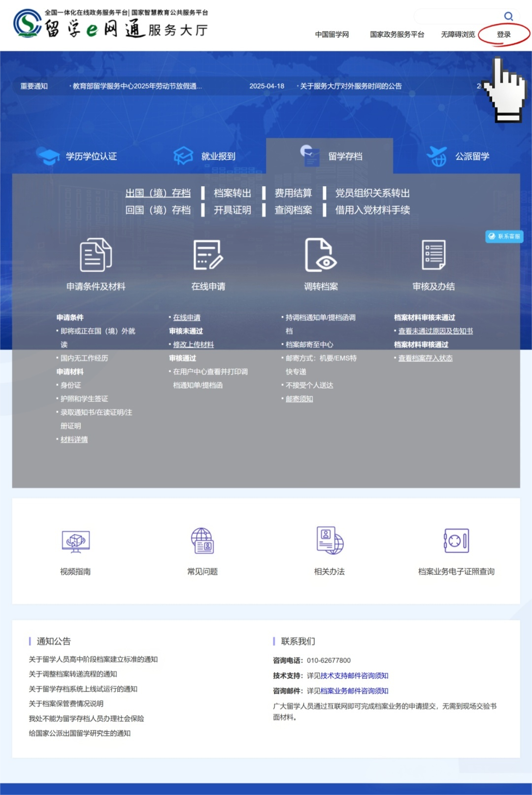Click the 学历学位认证 graduation cap icon
This screenshot has width=532, height=795.
(x=49, y=157)
